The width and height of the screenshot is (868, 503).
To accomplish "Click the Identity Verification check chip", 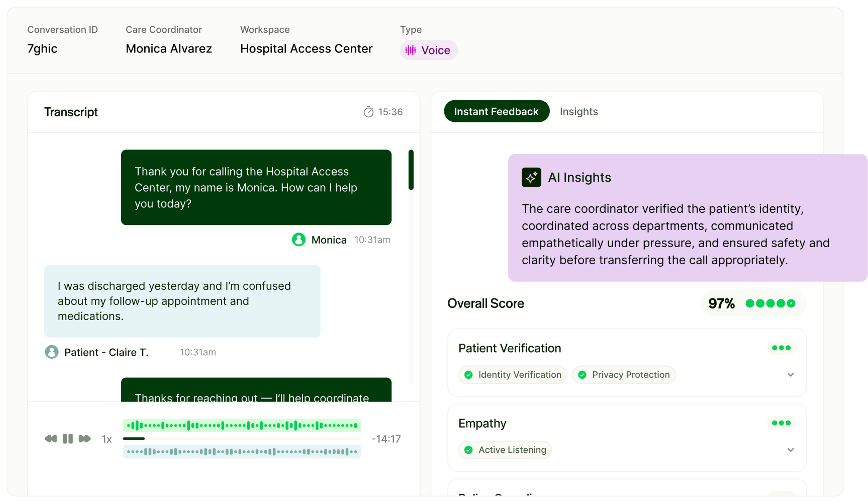I will [512, 375].
